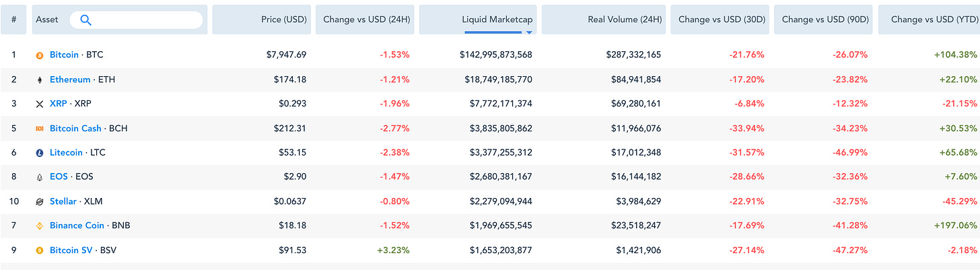Select Bitcoin SV 24H change +3.23%

394,249
